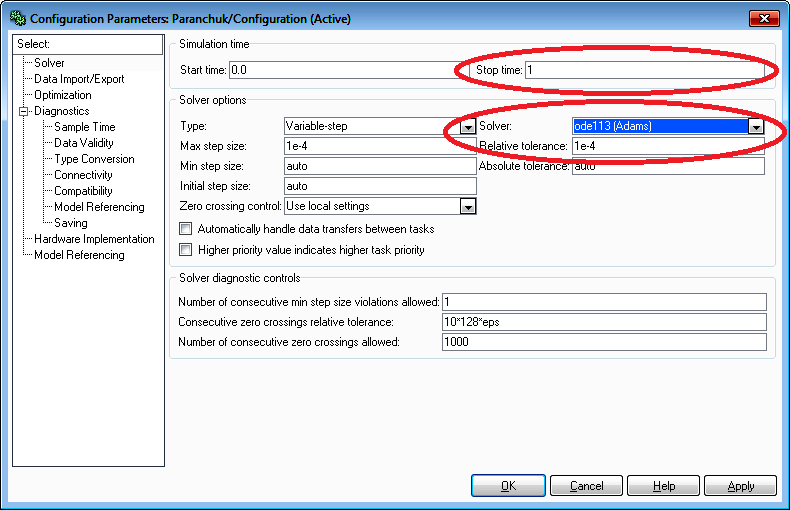The image size is (790, 510).
Task: Collapse the Diagnostics tree node
Action: coord(23,111)
